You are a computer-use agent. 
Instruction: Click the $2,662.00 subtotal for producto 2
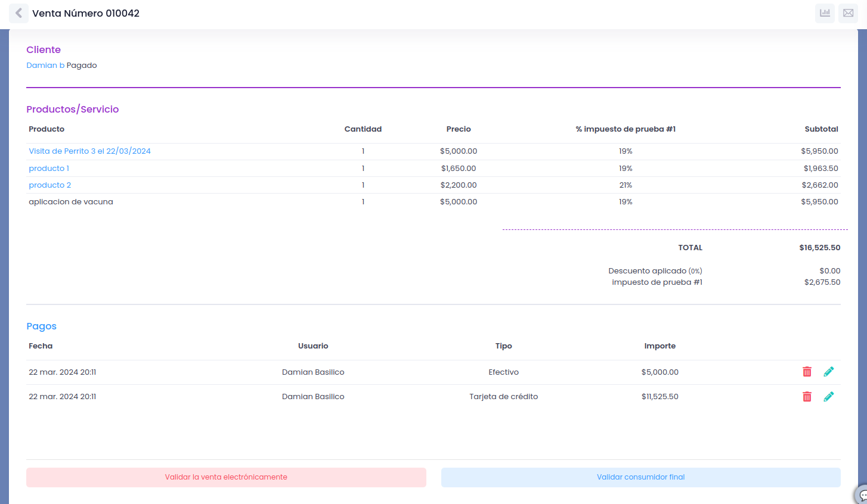(x=820, y=185)
